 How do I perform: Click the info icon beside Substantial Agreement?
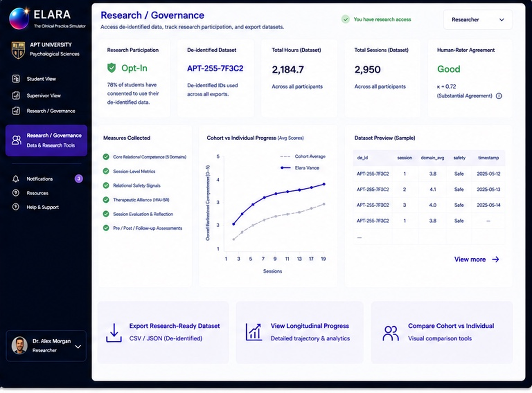pos(499,96)
